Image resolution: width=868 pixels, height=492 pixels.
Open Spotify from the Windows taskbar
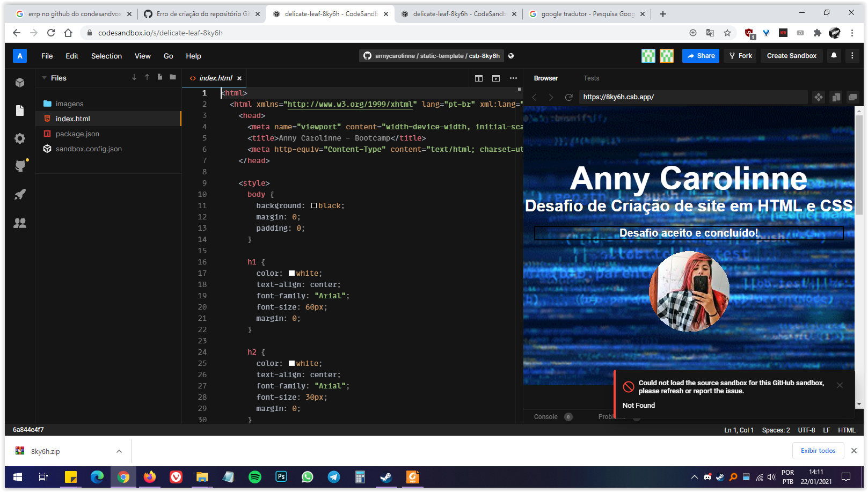[255, 477]
